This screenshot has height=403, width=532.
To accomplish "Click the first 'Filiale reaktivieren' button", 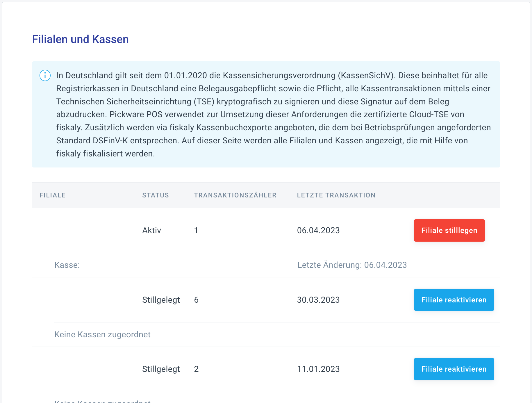I will [x=454, y=300].
